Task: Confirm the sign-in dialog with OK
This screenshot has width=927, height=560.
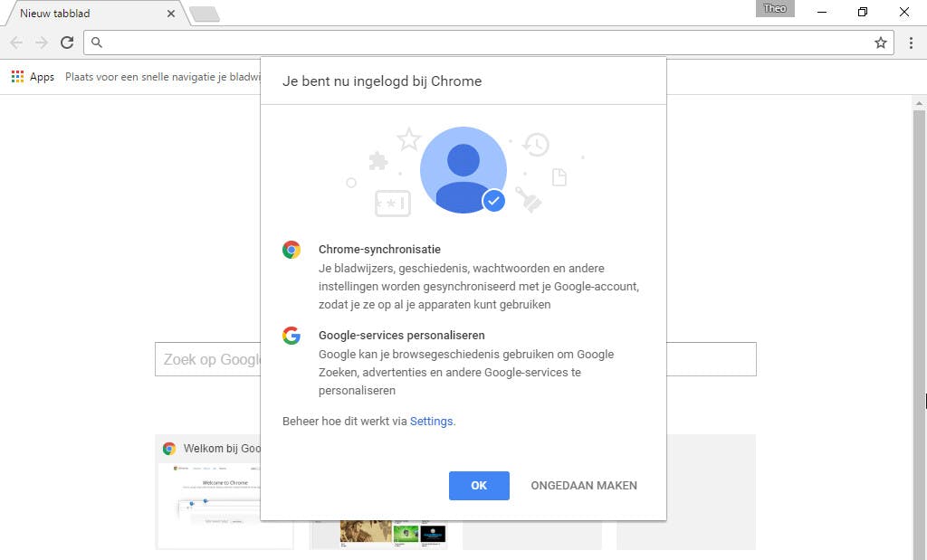Action: pyautogui.click(x=479, y=486)
